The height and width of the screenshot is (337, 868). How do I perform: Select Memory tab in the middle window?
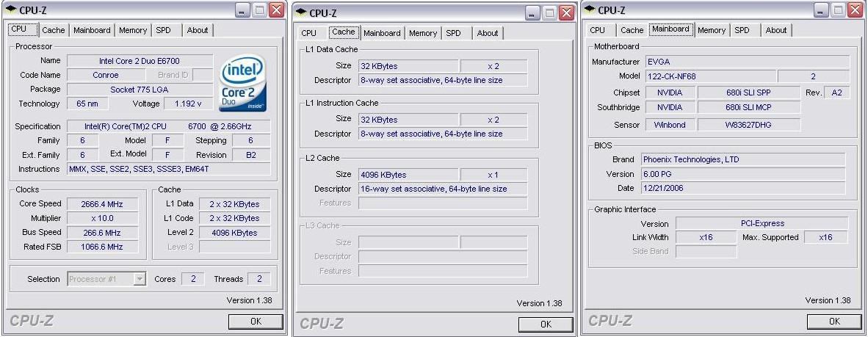tap(423, 33)
